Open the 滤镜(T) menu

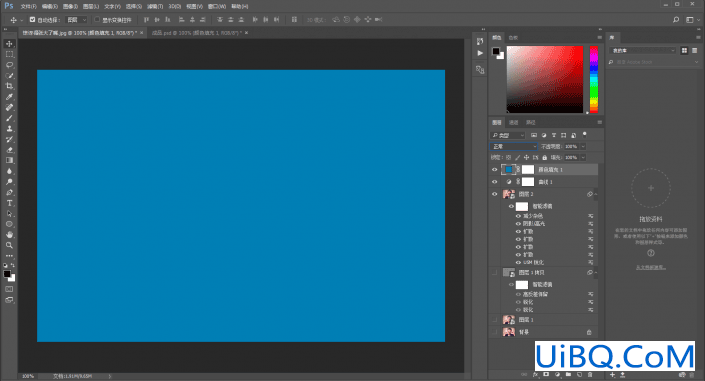click(x=155, y=6)
